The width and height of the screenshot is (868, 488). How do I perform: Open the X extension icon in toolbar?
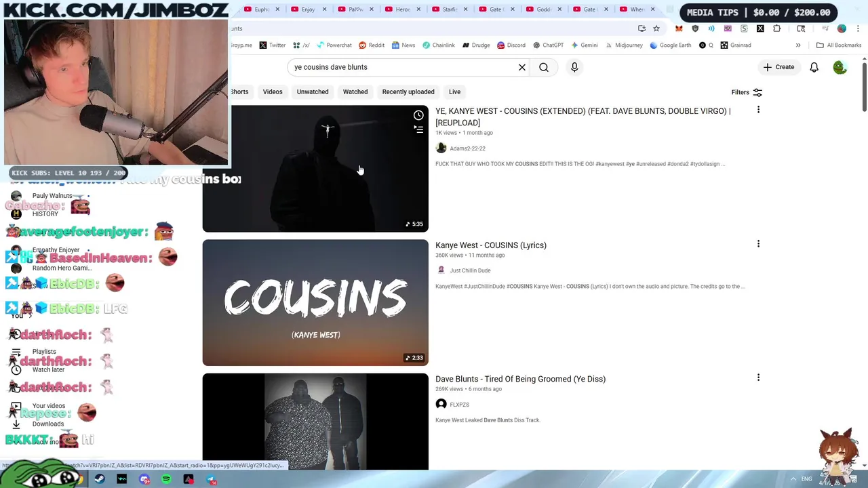click(760, 28)
